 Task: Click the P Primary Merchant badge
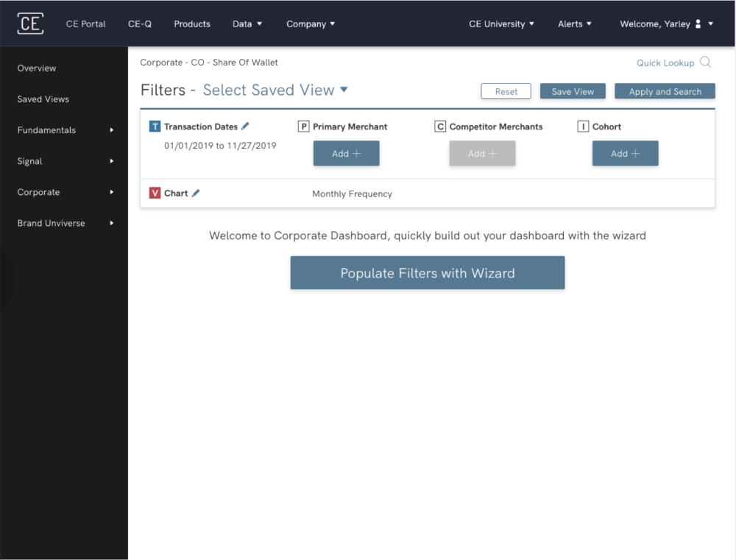click(x=303, y=127)
